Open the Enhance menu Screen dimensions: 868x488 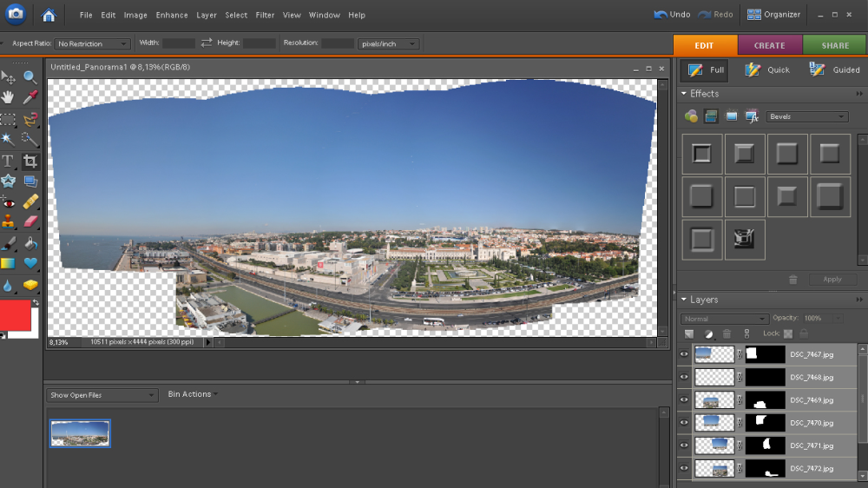click(172, 15)
